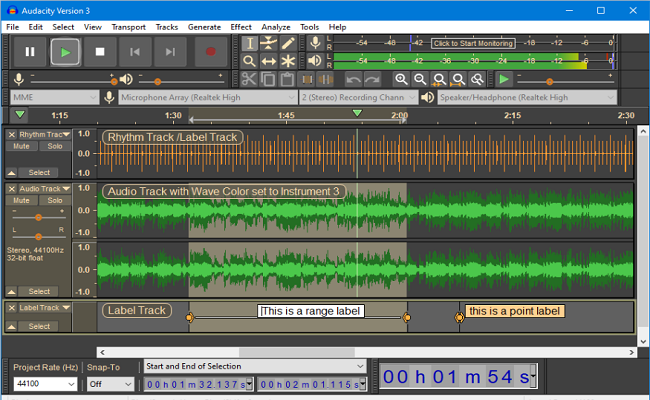This screenshot has height=400, width=650.
Task: Open the Edit menu
Action: coord(35,27)
